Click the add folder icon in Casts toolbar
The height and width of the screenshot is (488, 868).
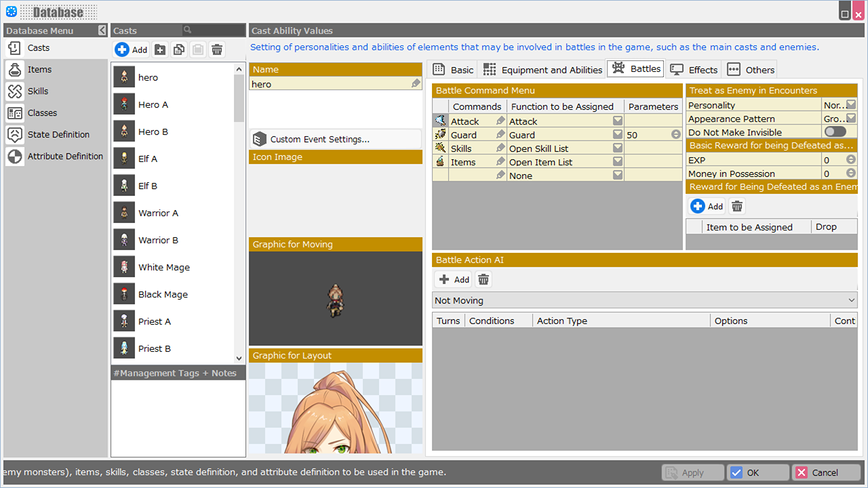[x=160, y=49]
